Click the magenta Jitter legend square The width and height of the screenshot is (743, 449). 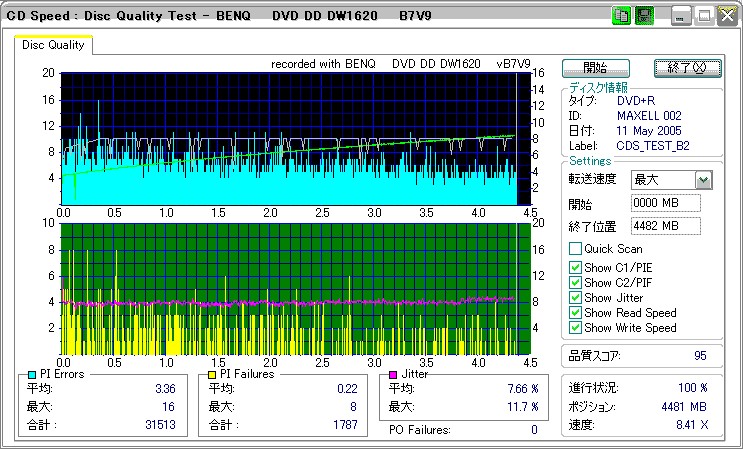click(395, 375)
